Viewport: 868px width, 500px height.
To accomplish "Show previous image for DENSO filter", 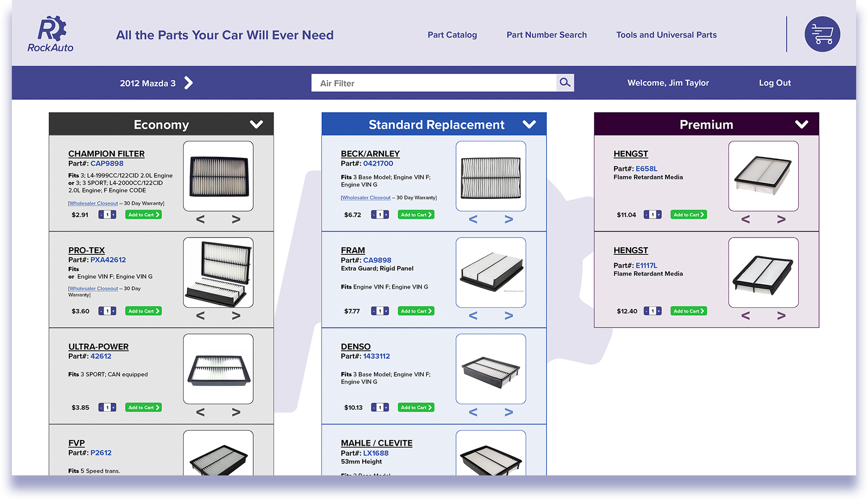I will [473, 412].
